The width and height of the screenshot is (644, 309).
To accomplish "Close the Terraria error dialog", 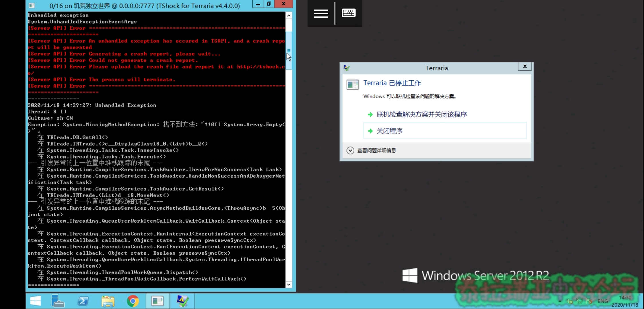I will point(525,66).
